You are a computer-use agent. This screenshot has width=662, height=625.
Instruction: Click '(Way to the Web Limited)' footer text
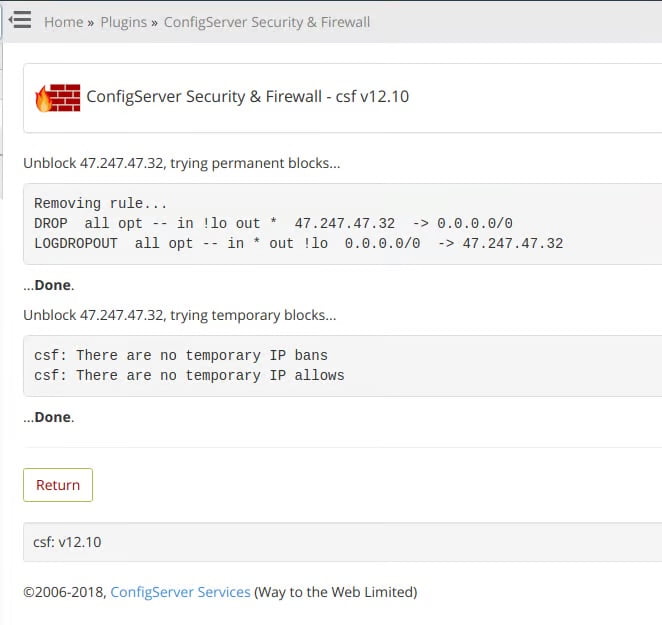click(336, 592)
